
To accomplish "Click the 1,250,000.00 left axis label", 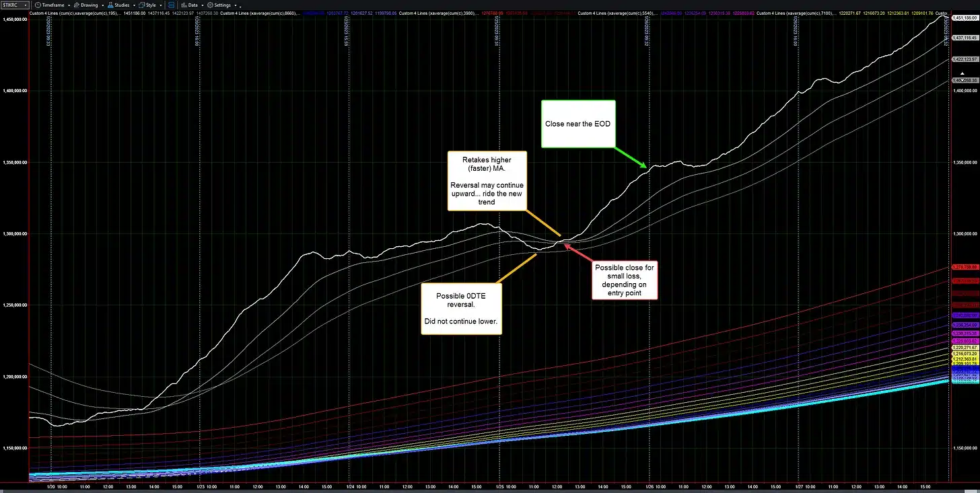I will coord(14,305).
